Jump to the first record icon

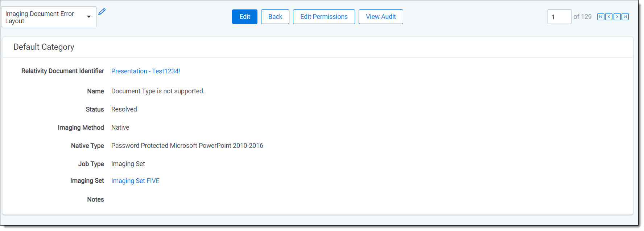tap(600, 17)
